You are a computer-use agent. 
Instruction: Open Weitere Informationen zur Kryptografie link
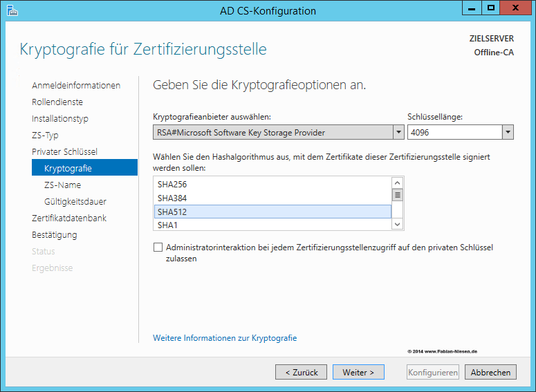tap(225, 338)
